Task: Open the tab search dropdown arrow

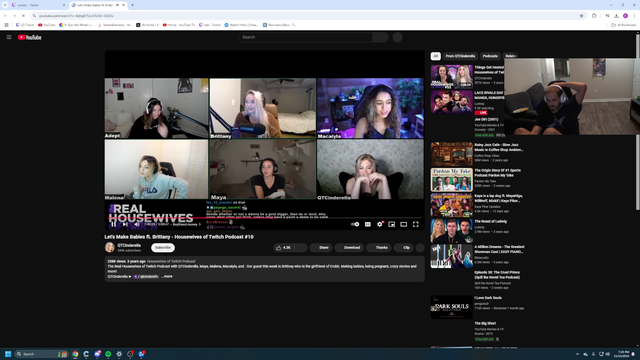Action: 5,5
